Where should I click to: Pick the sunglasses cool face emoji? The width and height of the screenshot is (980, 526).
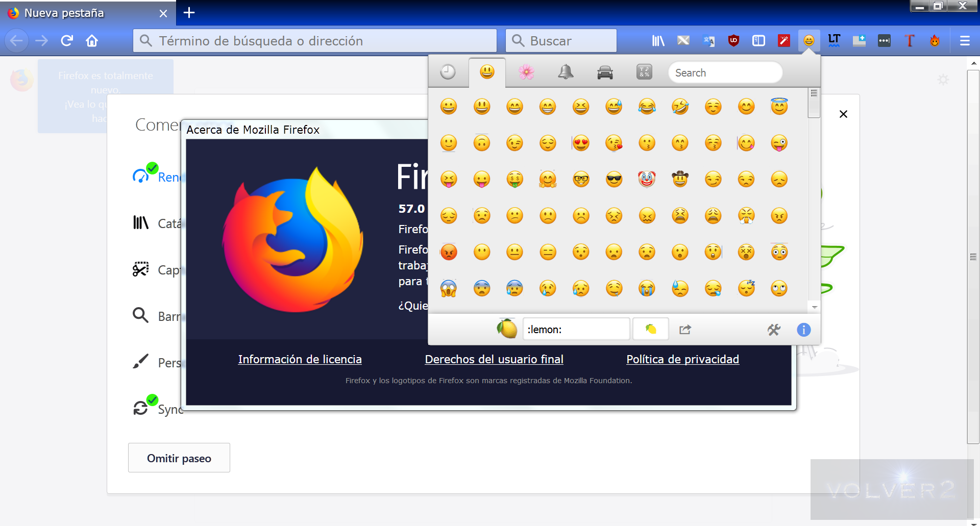pyautogui.click(x=614, y=179)
